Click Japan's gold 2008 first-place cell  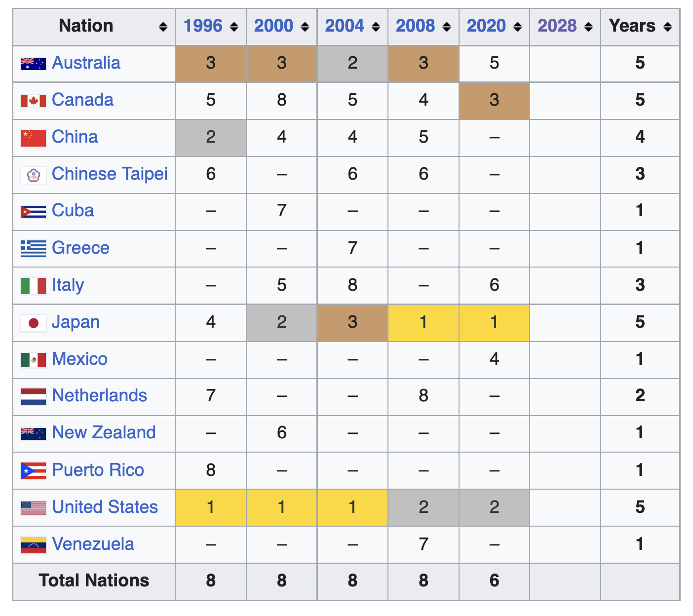click(x=423, y=323)
